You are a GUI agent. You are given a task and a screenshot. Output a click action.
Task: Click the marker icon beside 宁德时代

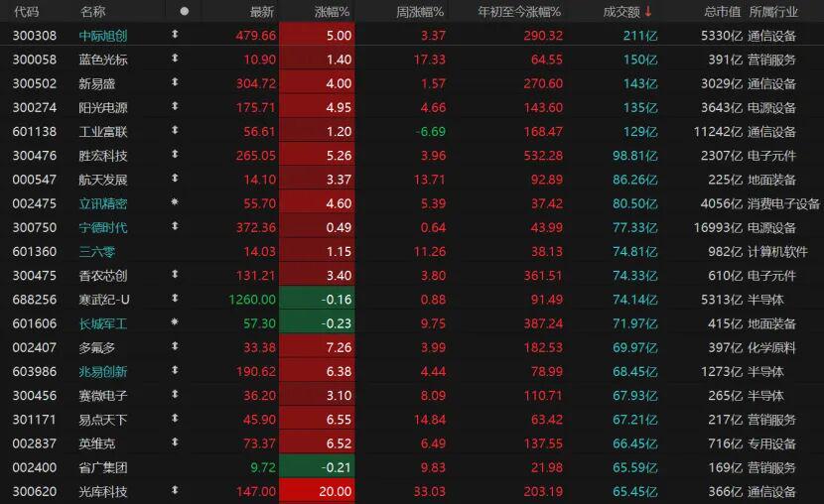click(x=176, y=227)
